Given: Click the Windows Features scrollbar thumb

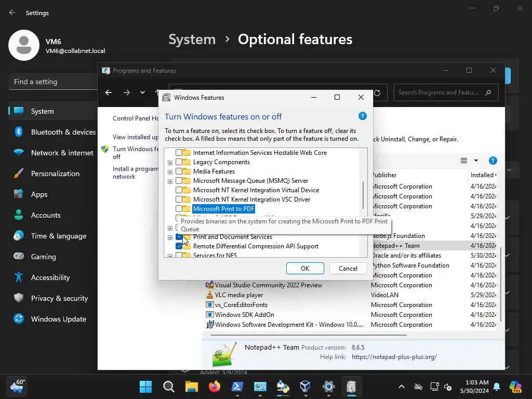Looking at the screenshot, I should 363,195.
